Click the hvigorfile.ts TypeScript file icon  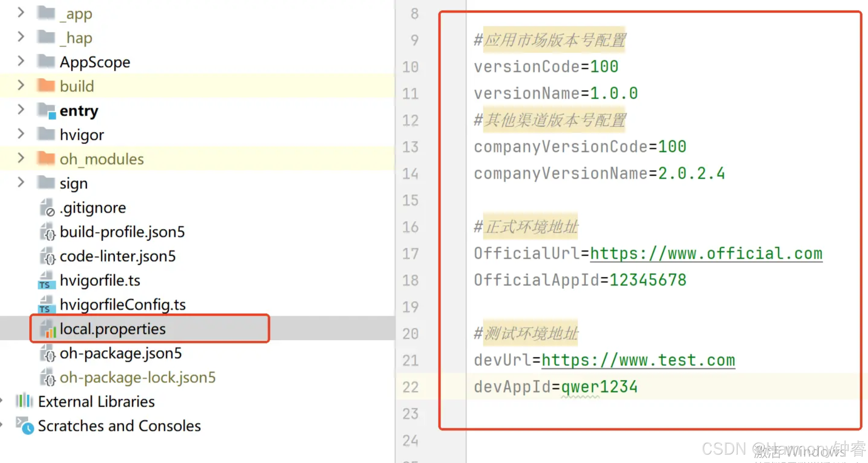(46, 281)
